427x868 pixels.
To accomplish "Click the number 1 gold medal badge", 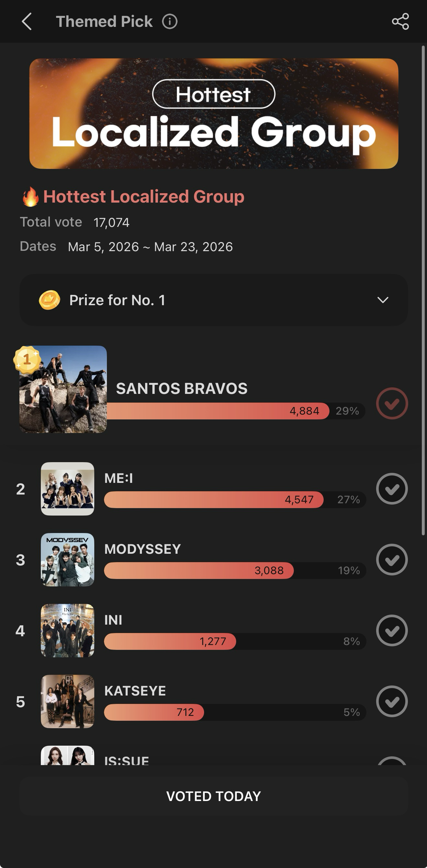I will [27, 360].
